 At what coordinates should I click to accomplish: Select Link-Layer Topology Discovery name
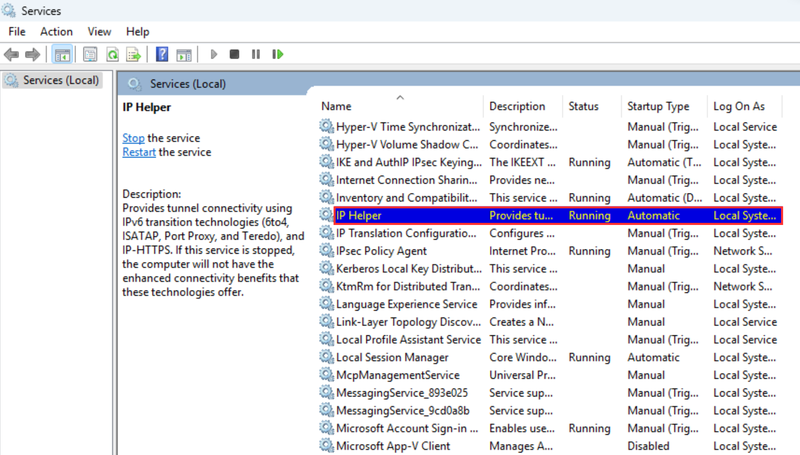409,322
